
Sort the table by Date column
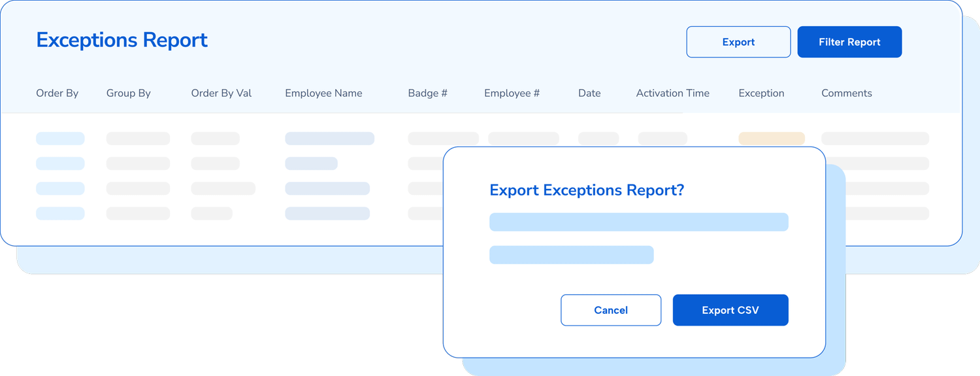click(x=589, y=93)
